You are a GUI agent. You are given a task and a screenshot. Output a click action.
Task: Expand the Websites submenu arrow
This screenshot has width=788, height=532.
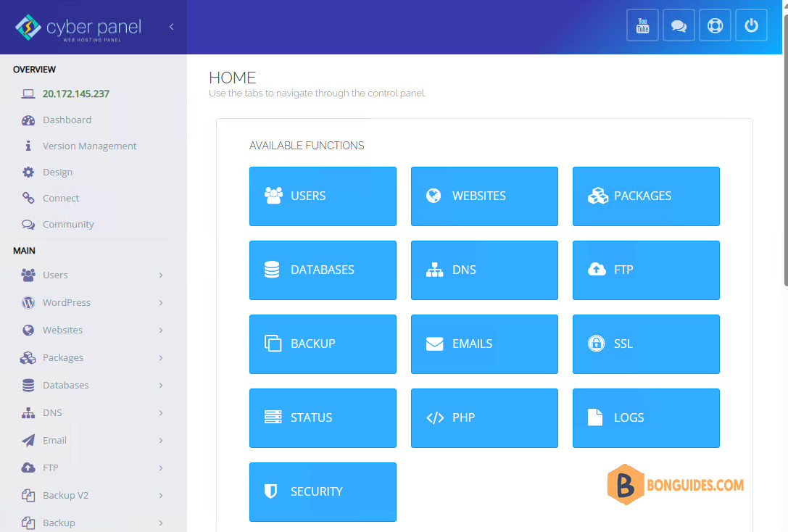(161, 330)
